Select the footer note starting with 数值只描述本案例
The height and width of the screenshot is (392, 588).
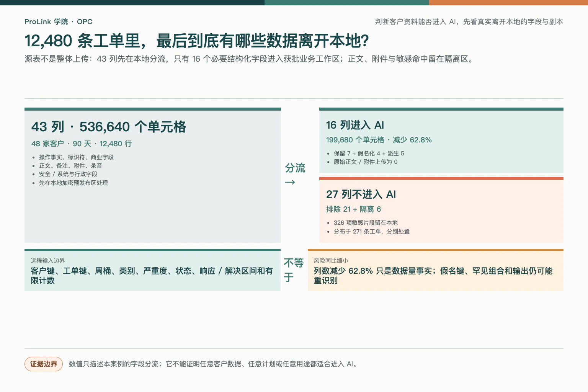pos(214,364)
